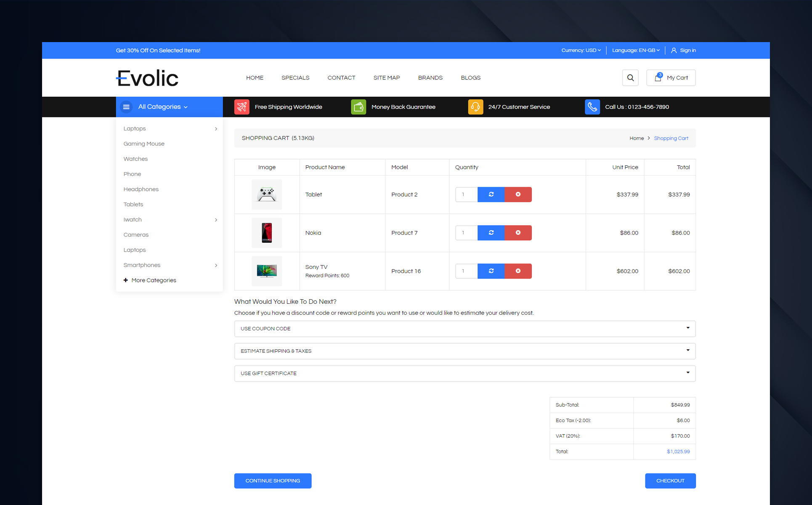Select Phone category

coord(132,174)
